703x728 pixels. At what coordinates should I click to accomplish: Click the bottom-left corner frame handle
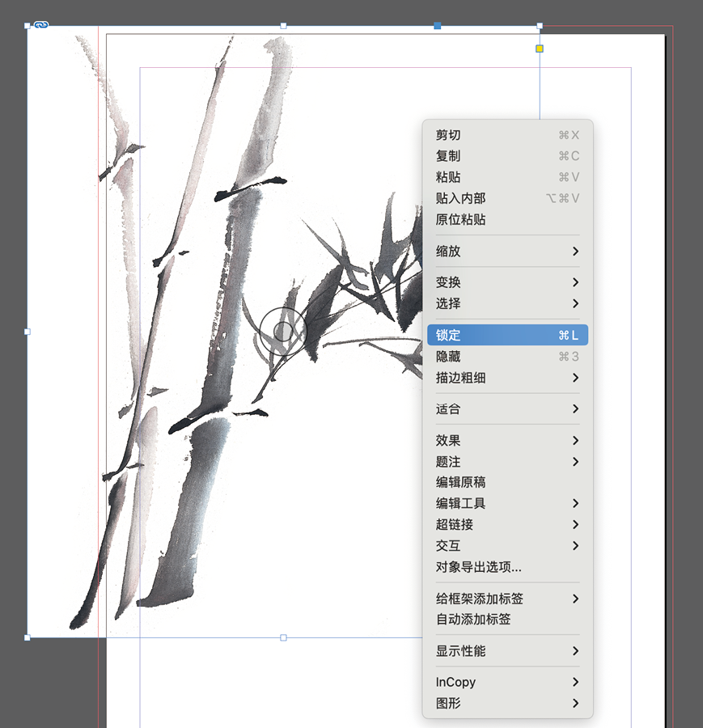click(28, 637)
